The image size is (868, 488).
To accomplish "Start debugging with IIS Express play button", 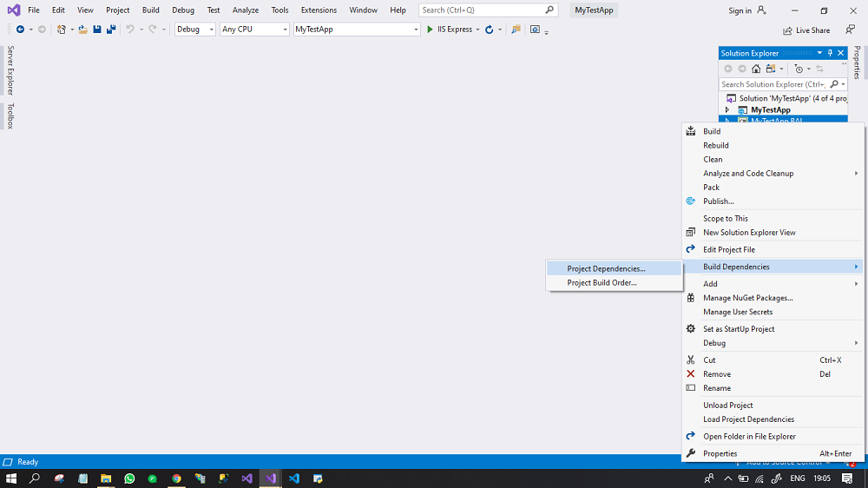I will 431,30.
